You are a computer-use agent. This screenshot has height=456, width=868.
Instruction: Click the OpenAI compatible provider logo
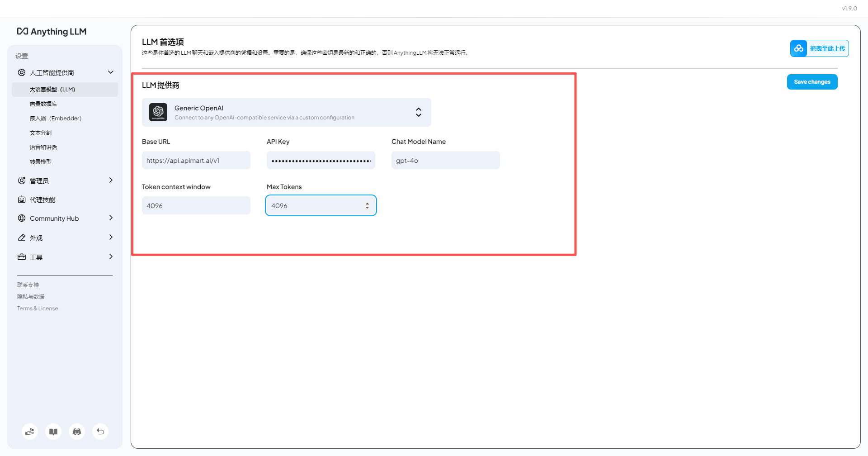[x=159, y=112]
